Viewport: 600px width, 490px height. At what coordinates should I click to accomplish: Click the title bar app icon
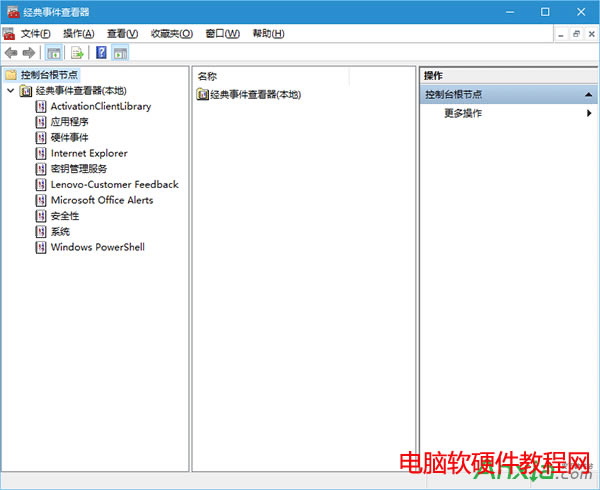coord(13,12)
